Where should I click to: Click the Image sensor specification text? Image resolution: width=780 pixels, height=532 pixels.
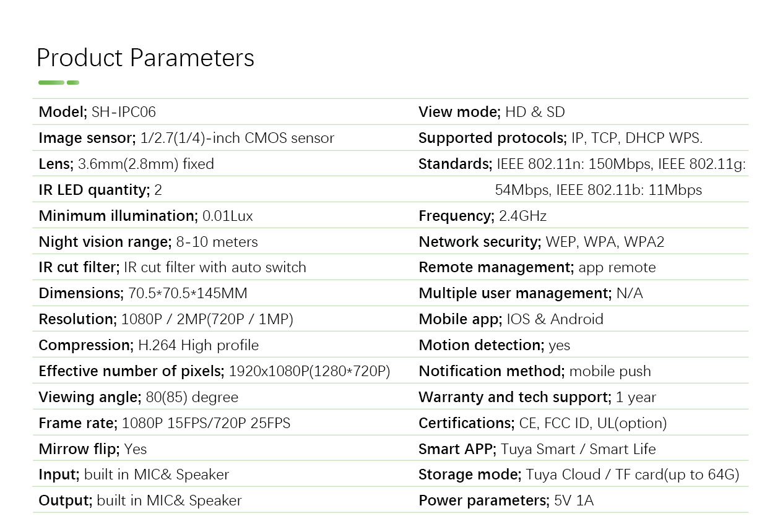[186, 138]
